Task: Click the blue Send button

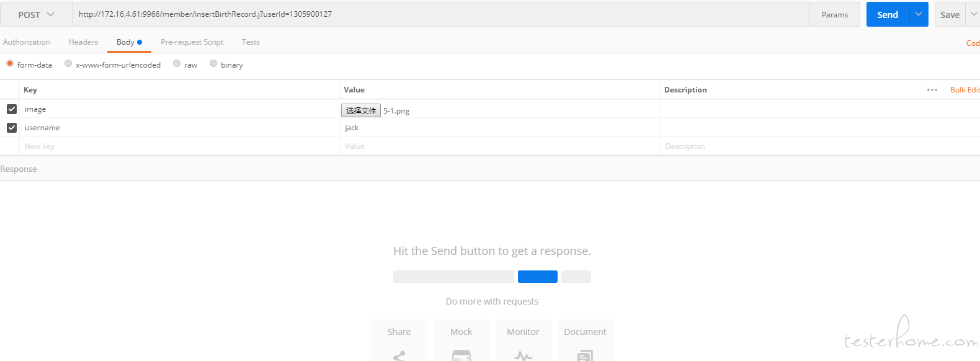Action: pos(888,14)
